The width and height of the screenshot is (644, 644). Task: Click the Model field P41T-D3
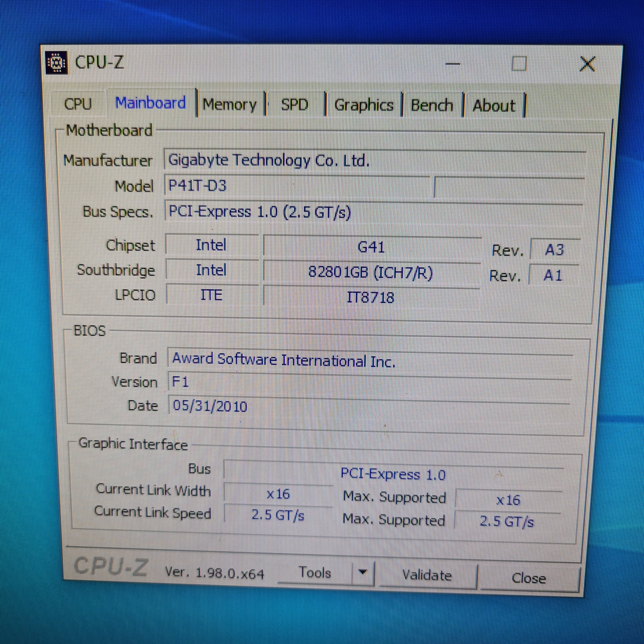pos(297,186)
